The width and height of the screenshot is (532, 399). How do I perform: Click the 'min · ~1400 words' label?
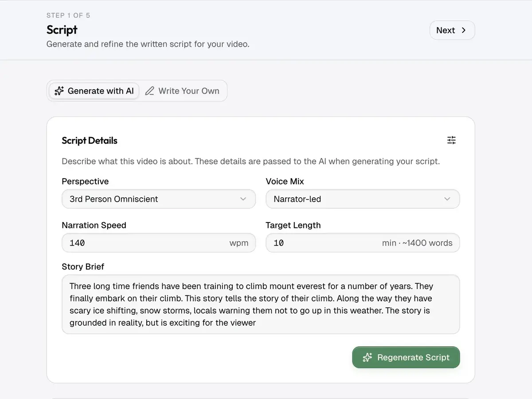[x=417, y=243]
